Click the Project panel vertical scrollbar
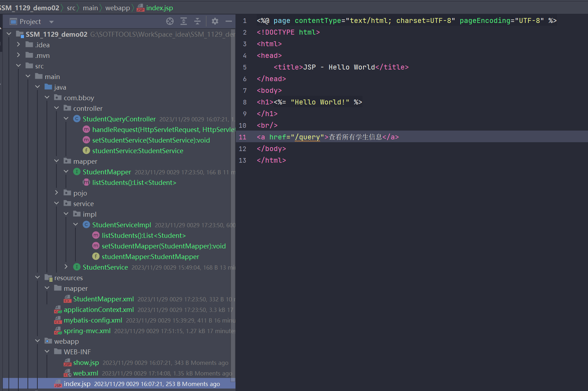 [233, 205]
